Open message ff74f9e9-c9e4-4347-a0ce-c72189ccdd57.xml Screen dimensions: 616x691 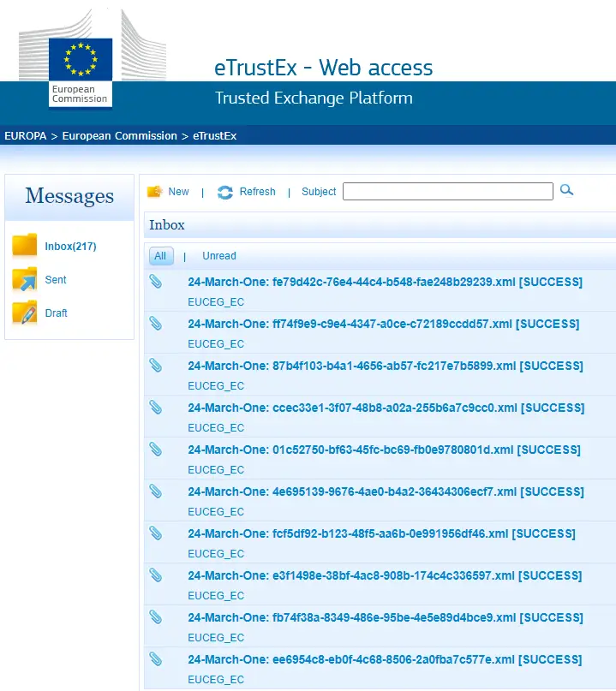click(x=384, y=324)
